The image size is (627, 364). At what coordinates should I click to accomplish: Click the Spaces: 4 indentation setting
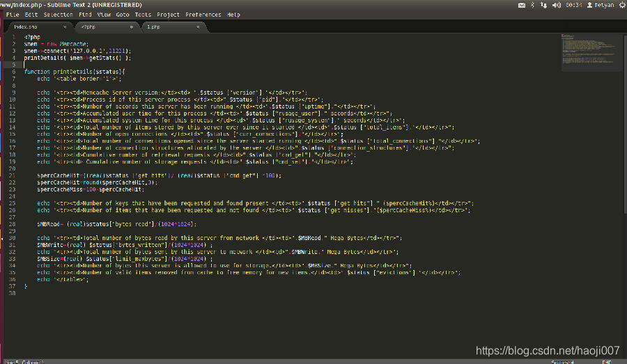pos(563,362)
